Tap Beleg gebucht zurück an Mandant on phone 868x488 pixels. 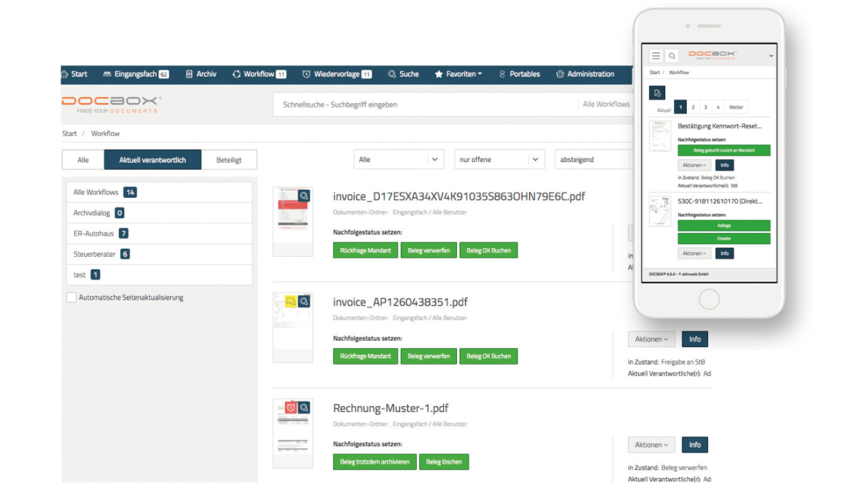click(724, 150)
